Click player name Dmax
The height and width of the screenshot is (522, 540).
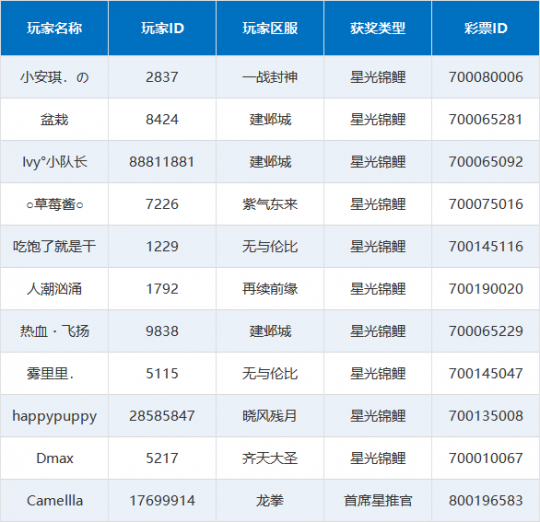point(55,458)
